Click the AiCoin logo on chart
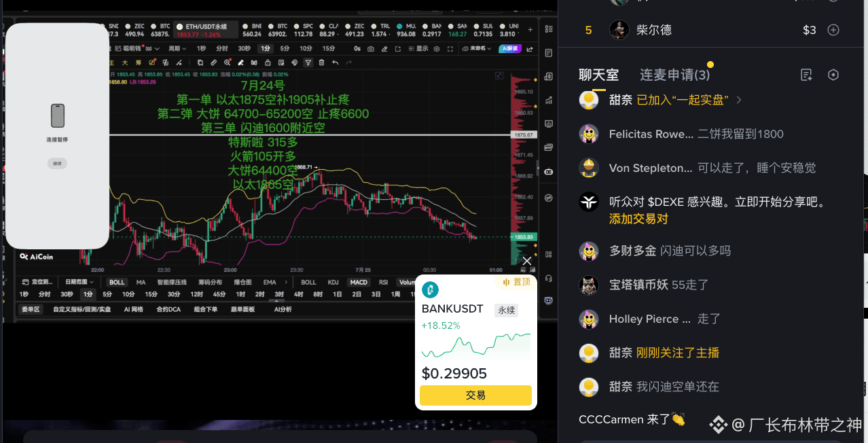The width and height of the screenshot is (868, 443). 37,257
